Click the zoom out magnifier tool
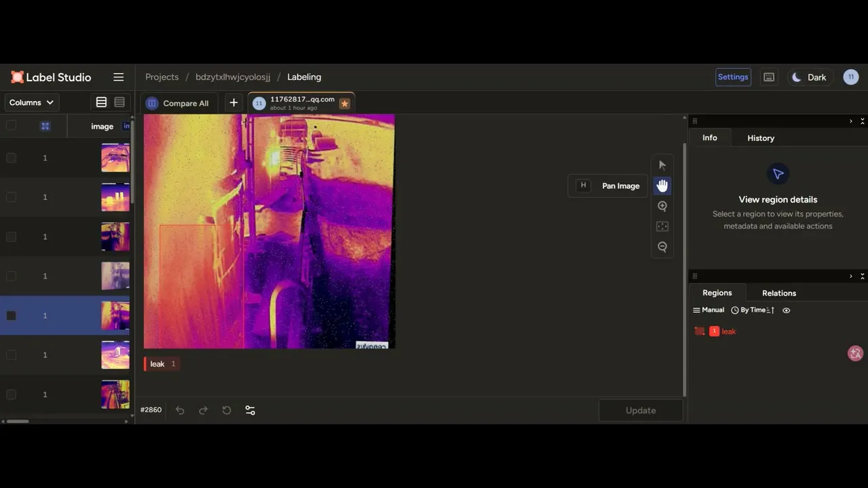The width and height of the screenshot is (868, 488). pos(663,247)
